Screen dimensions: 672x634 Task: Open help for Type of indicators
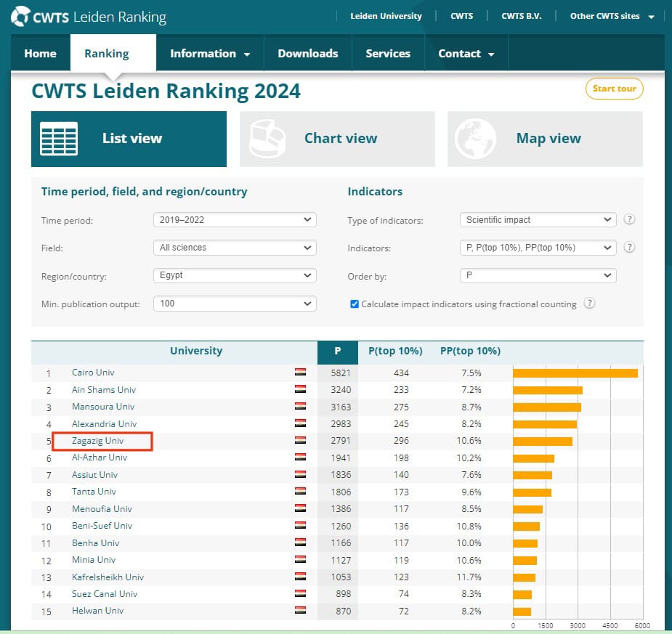(629, 219)
